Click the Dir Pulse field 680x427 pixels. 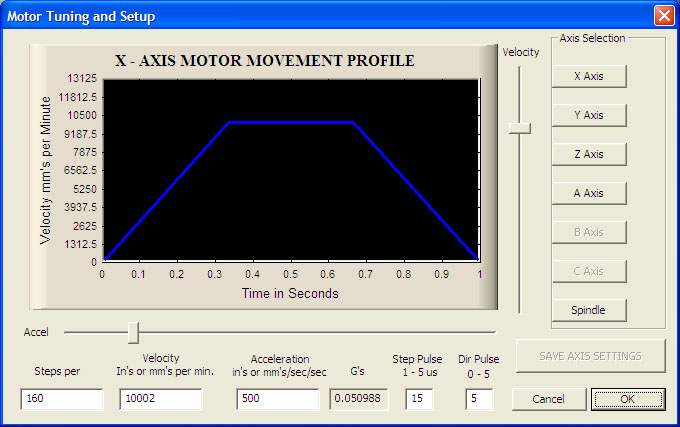pyautogui.click(x=479, y=399)
